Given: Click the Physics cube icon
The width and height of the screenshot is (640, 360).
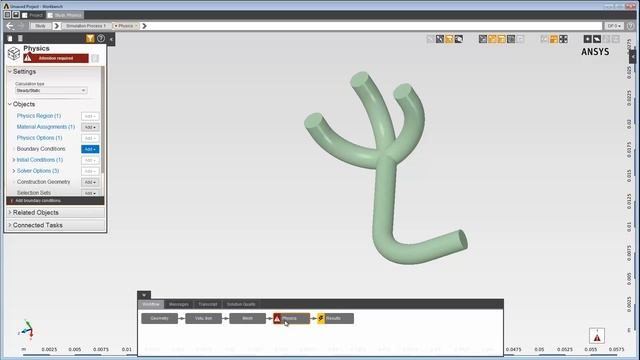Looking at the screenshot, I should 14,53.
